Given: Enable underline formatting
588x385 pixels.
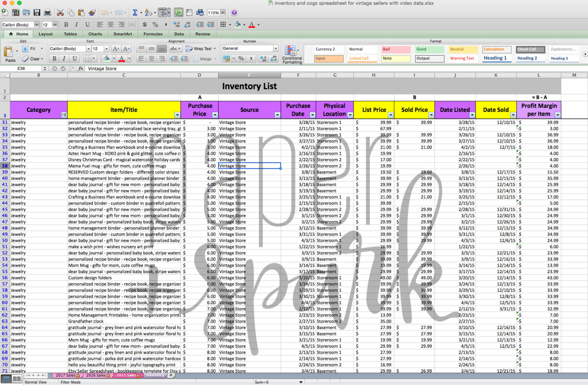Looking at the screenshot, I should (74, 58).
